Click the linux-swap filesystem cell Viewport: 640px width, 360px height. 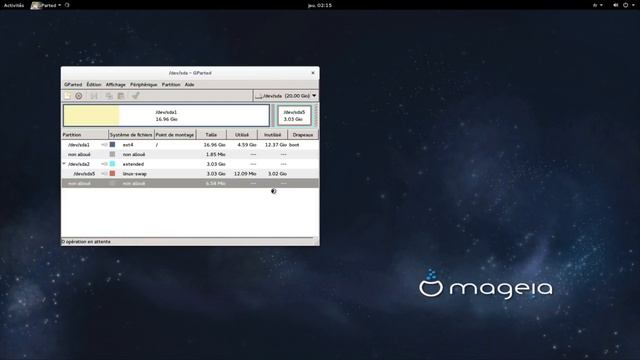(x=135, y=174)
